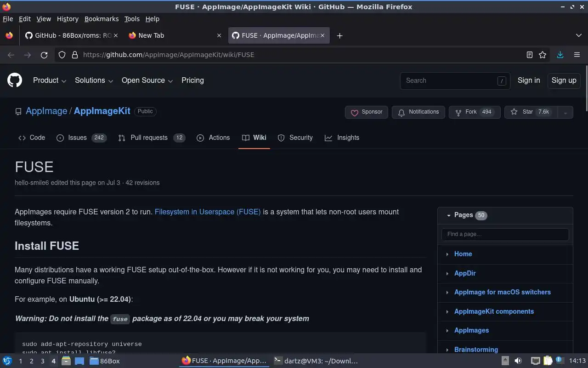The width and height of the screenshot is (588, 368).
Task: Close the New Tab tab
Action: 219,35
